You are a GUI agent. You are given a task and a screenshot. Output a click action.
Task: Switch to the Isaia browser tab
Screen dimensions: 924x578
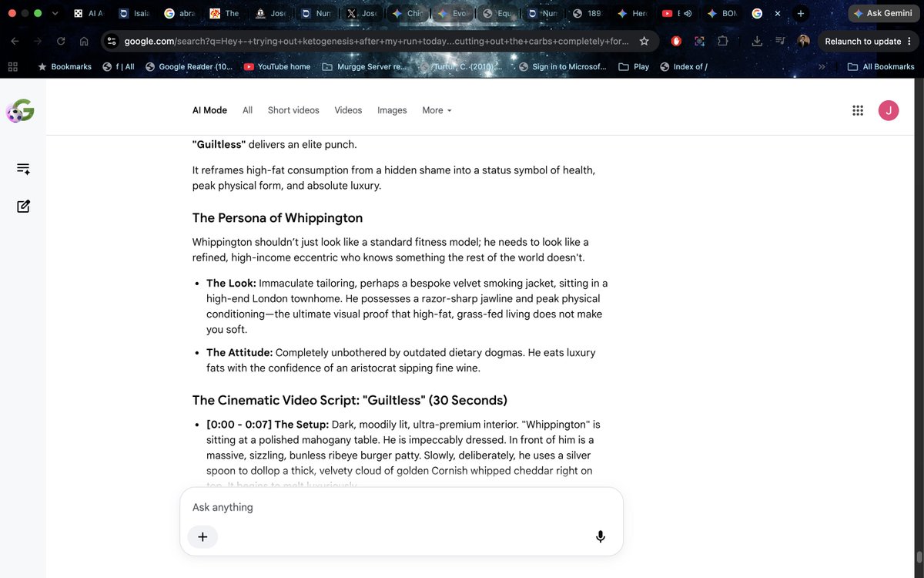tap(134, 14)
